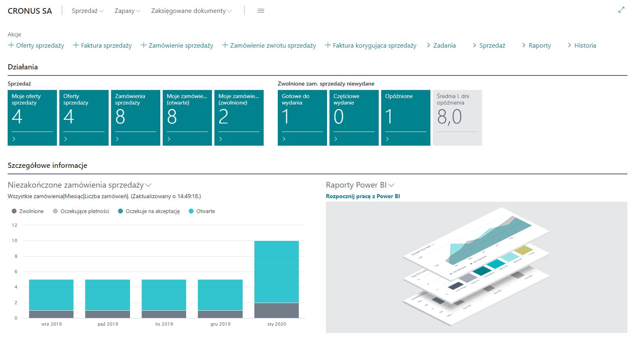This screenshot has width=644, height=345.
Task: Click the plus icon for Zamówienie zwrotu sprzedaży
Action: [225, 45]
